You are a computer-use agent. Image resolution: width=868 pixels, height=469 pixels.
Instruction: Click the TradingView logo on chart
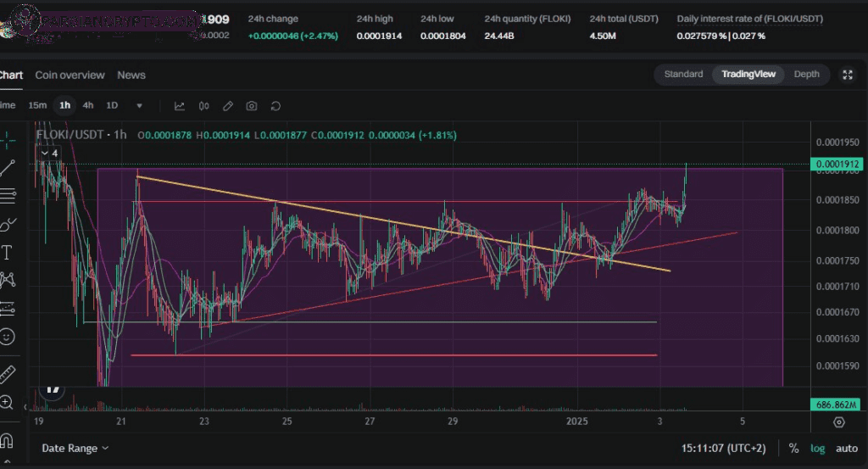[x=53, y=390]
